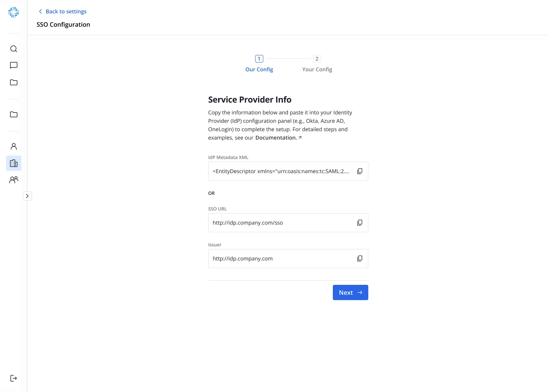The height and width of the screenshot is (392, 549).
Task: Select the organization building icon
Action: 14,163
